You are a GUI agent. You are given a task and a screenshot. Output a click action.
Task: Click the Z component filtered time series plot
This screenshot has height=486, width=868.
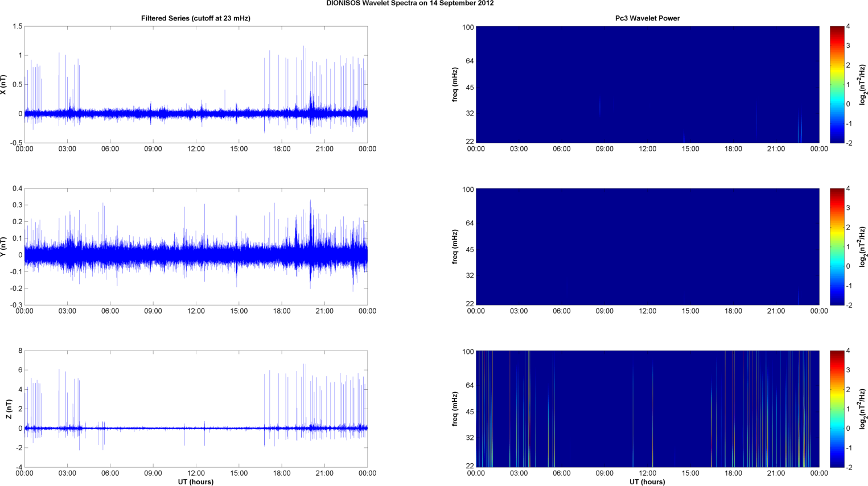click(196, 409)
